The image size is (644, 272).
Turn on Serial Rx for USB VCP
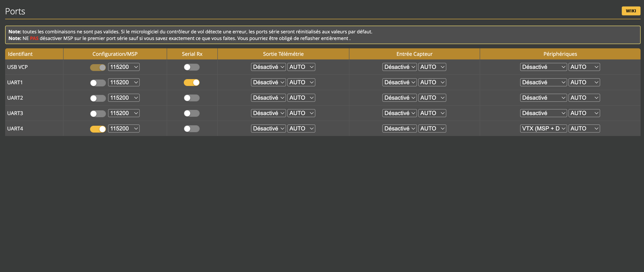coord(191,67)
